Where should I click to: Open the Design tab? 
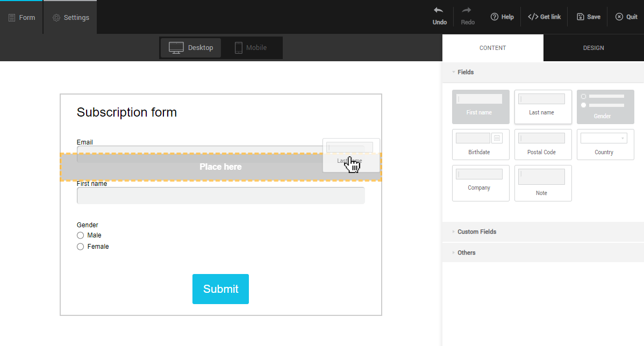pos(593,48)
